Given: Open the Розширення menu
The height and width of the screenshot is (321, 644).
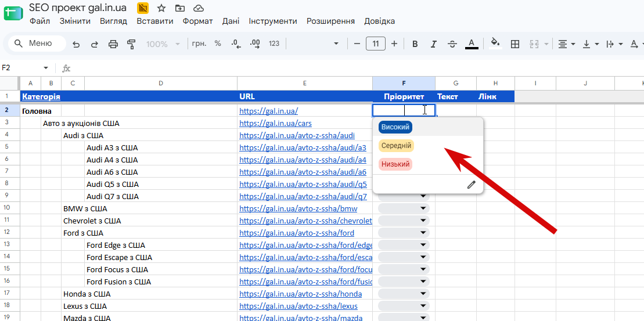Looking at the screenshot, I should [x=330, y=21].
